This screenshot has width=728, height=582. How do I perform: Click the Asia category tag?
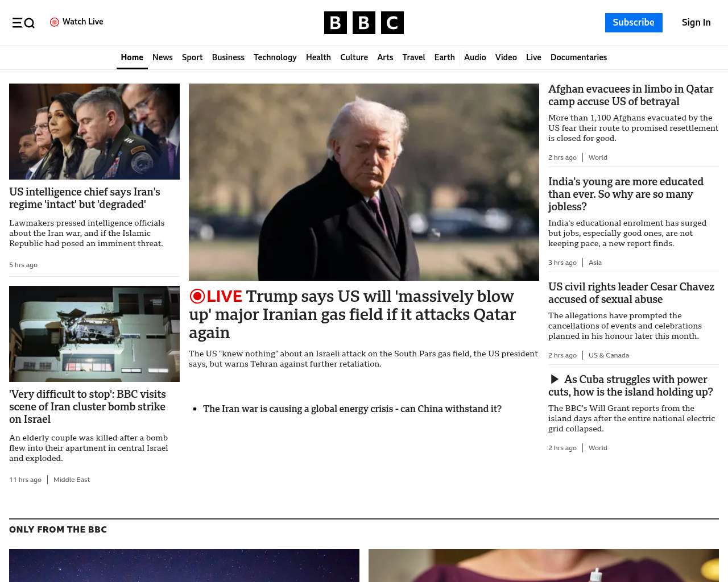click(x=595, y=263)
